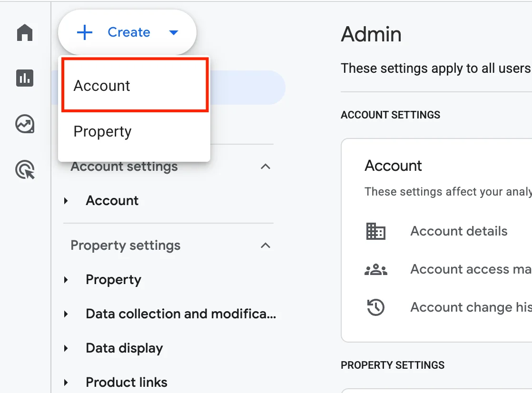532x393 pixels.
Task: Collapse the Property settings section chevron
Action: 266,246
